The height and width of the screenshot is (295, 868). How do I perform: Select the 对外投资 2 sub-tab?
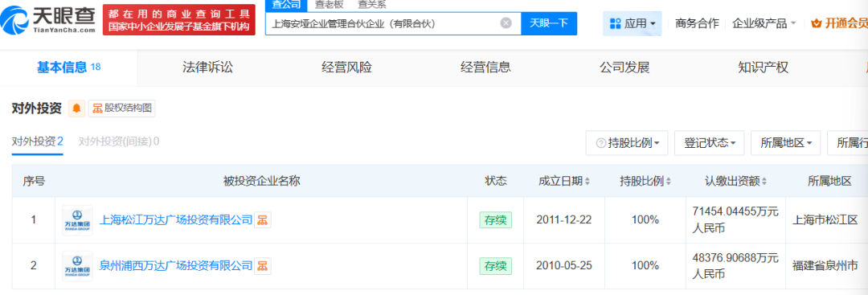[38, 141]
